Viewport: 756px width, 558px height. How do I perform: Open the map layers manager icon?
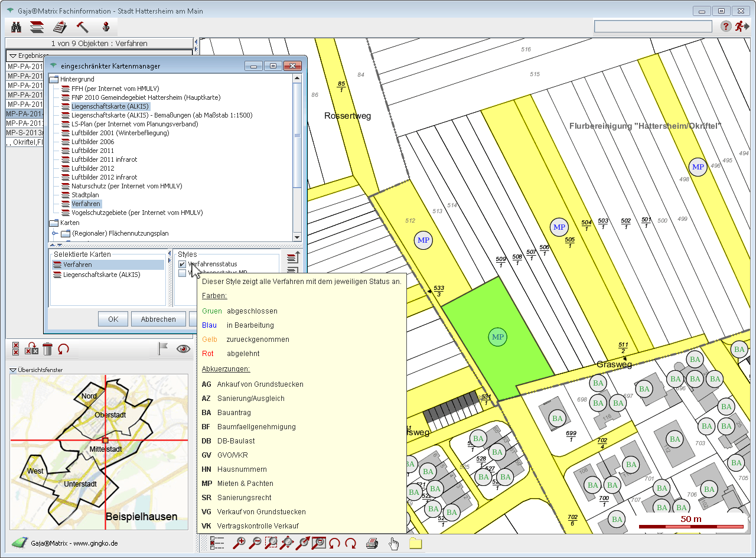37,27
